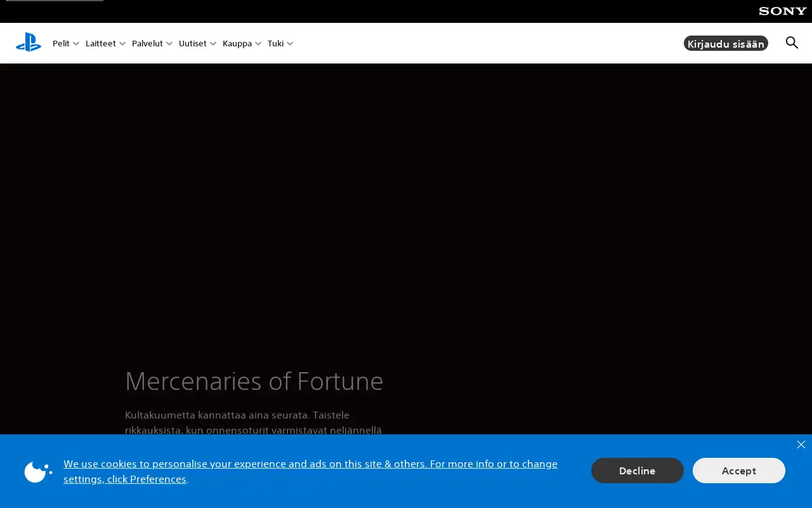The width and height of the screenshot is (812, 508).
Task: Click the cookie icon in banner
Action: [38, 471]
